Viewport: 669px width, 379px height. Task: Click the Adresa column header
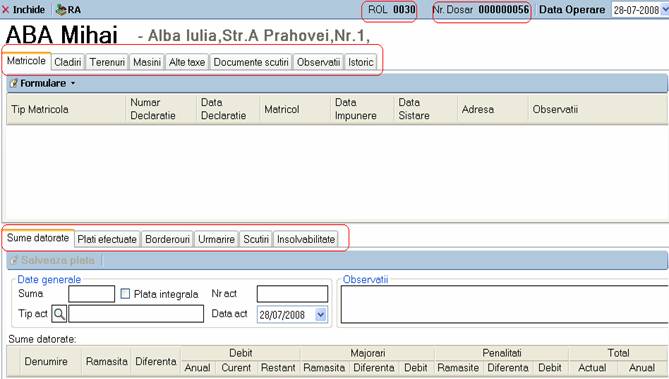[x=492, y=109]
